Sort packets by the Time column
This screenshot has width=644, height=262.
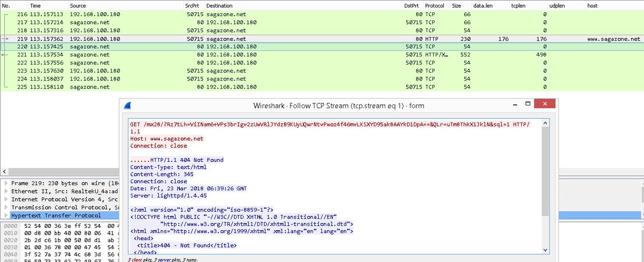pyautogui.click(x=48, y=5)
